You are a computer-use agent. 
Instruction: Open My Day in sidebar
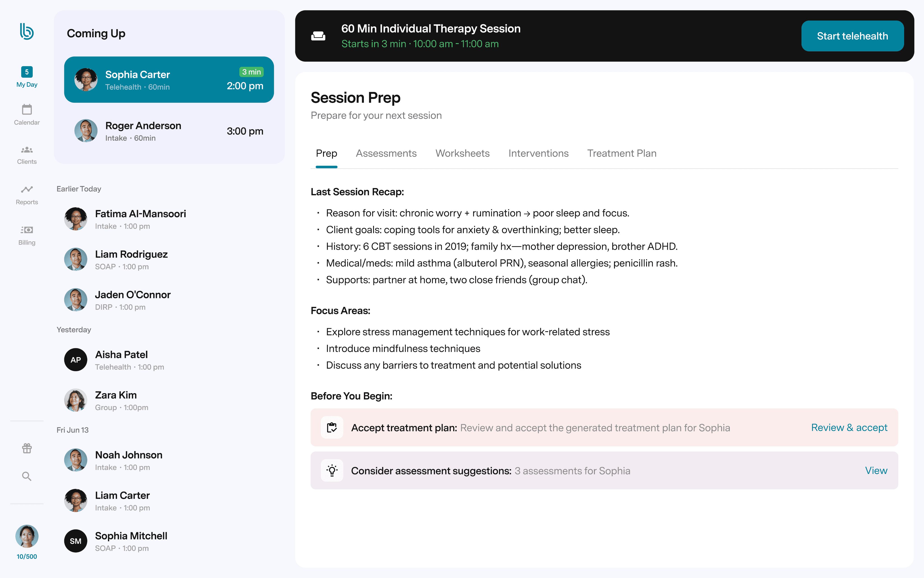click(27, 77)
